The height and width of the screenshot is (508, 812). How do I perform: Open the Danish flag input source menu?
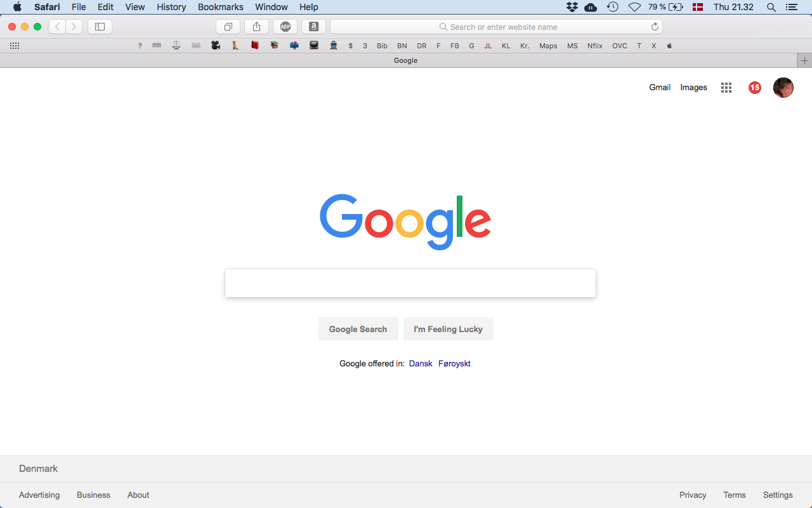698,7
